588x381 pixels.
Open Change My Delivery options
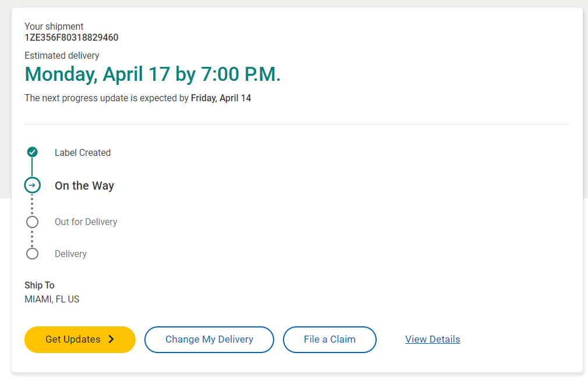(x=209, y=340)
